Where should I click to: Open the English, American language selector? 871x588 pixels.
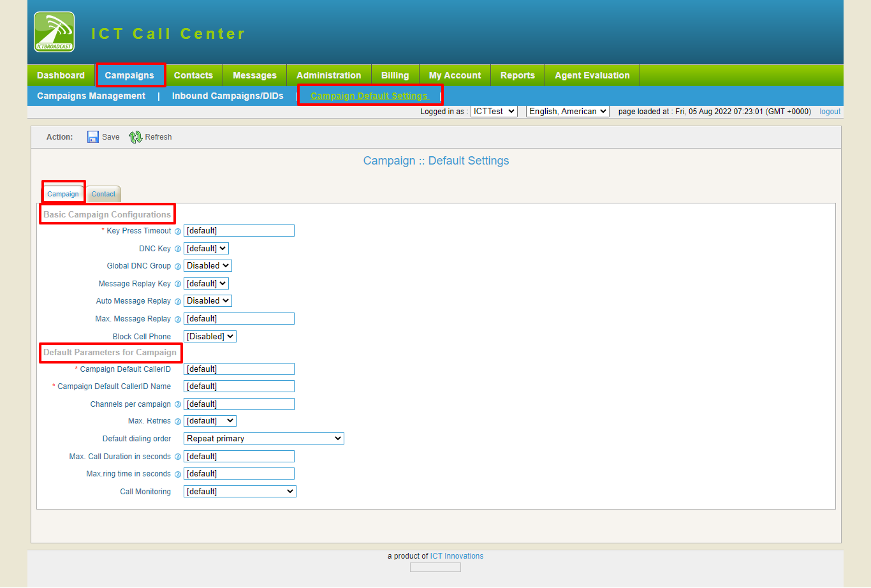567,111
